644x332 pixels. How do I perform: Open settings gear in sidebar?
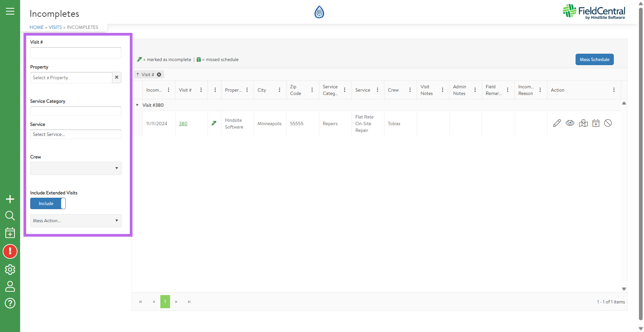[x=10, y=269]
